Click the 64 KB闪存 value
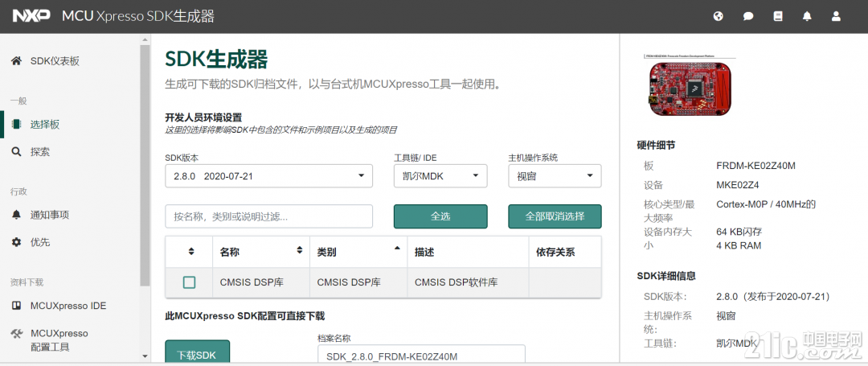The image size is (868, 366). click(x=741, y=232)
